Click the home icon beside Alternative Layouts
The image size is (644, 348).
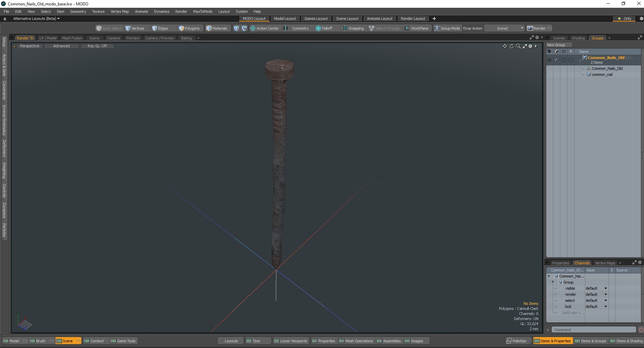(x=5, y=19)
